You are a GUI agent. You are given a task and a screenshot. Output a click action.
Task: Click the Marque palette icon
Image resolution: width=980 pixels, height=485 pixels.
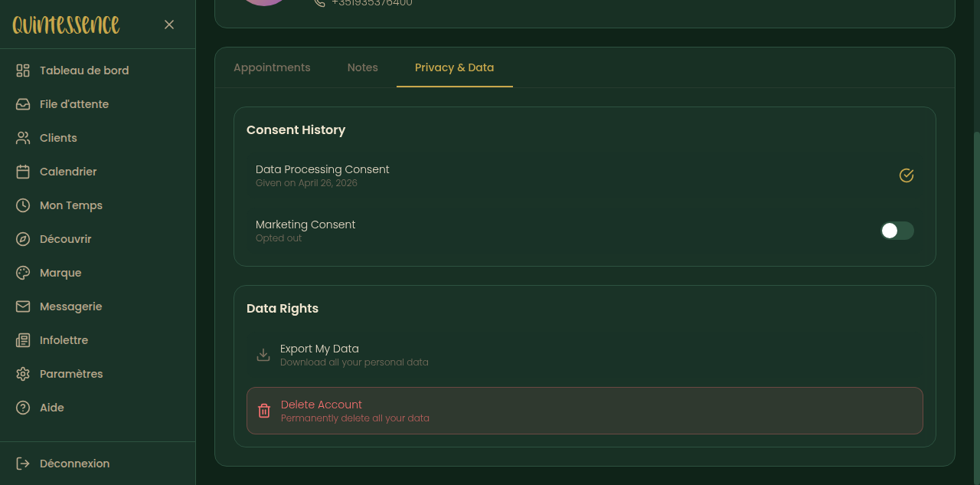click(23, 273)
